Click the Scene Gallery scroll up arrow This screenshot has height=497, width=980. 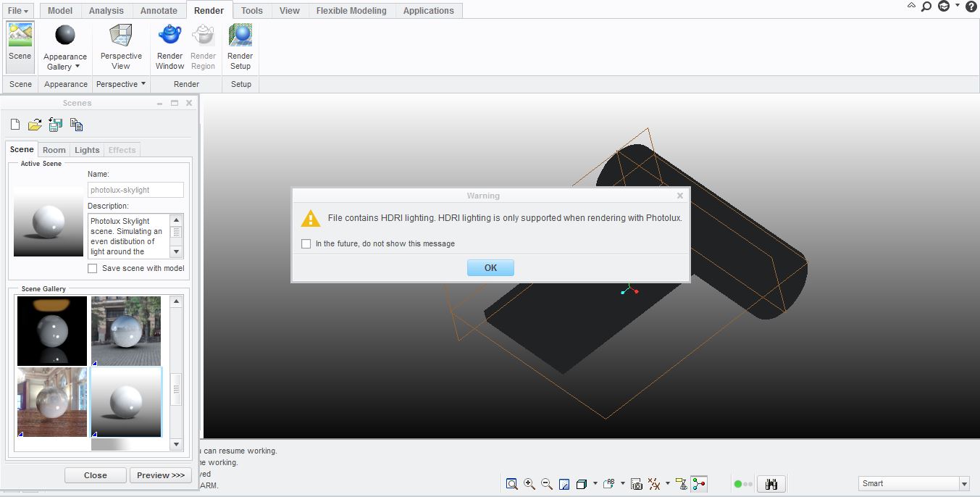click(x=176, y=301)
